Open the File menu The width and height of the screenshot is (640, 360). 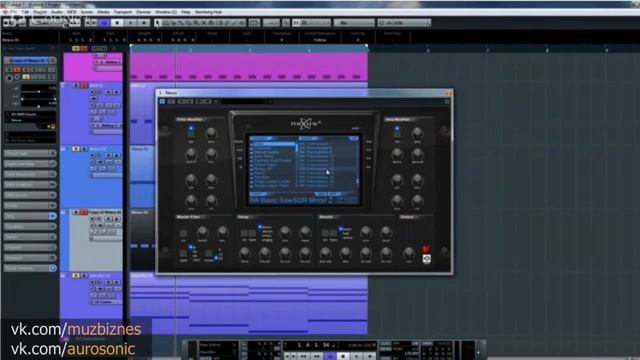point(13,12)
